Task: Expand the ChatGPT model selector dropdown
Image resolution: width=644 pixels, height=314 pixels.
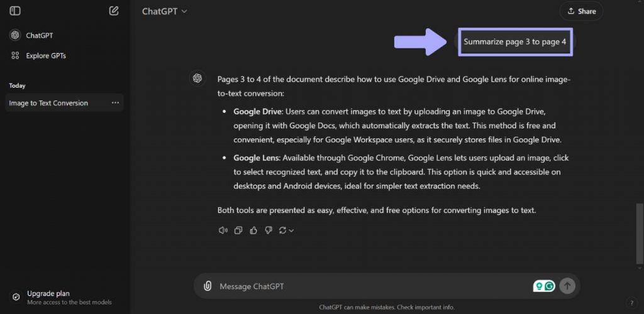Action: pyautogui.click(x=164, y=11)
